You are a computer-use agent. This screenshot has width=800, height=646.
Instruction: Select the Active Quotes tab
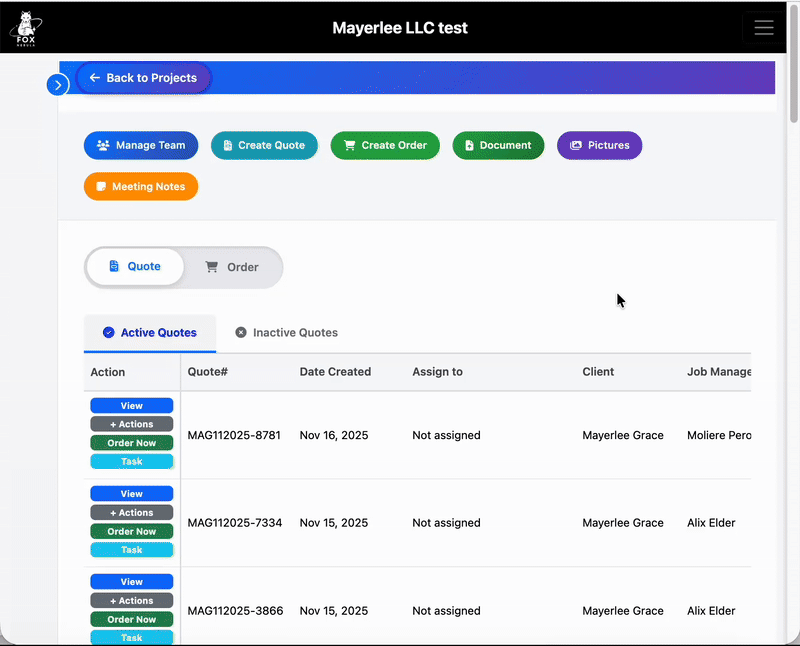click(x=150, y=333)
